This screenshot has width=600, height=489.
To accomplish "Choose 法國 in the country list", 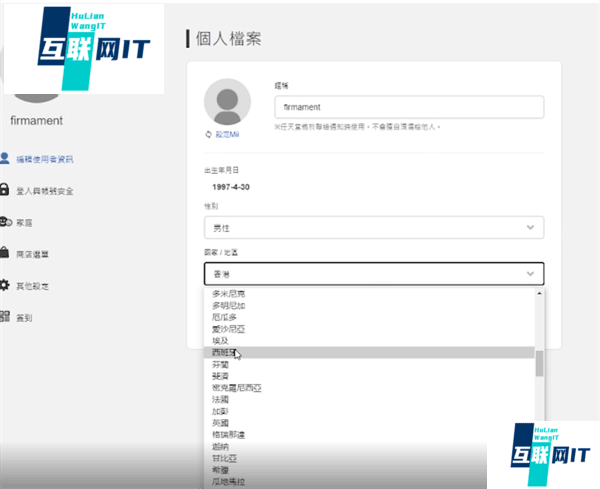I will [x=219, y=398].
